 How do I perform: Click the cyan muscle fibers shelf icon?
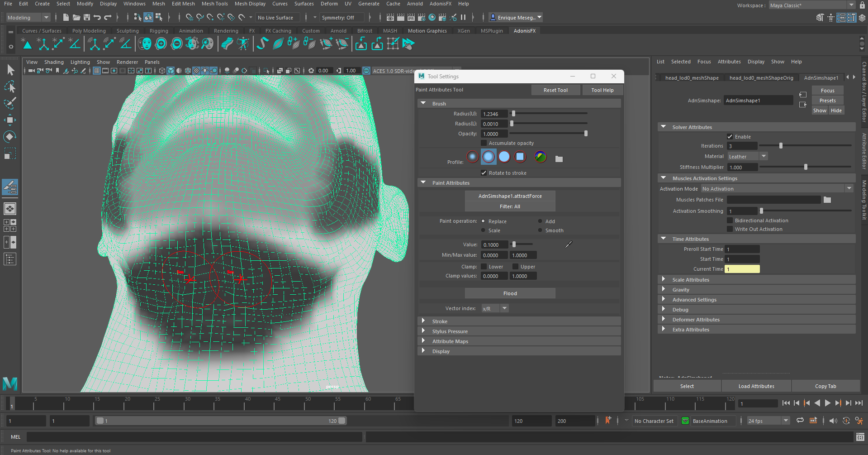278,44
